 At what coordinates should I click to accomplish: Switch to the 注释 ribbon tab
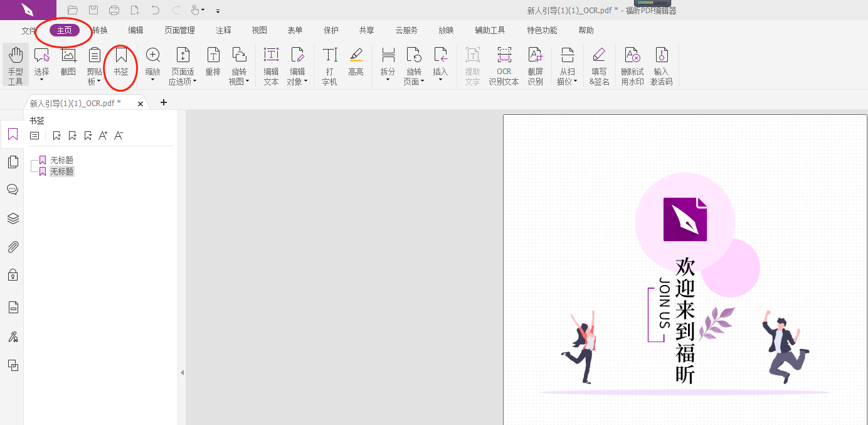(x=223, y=30)
